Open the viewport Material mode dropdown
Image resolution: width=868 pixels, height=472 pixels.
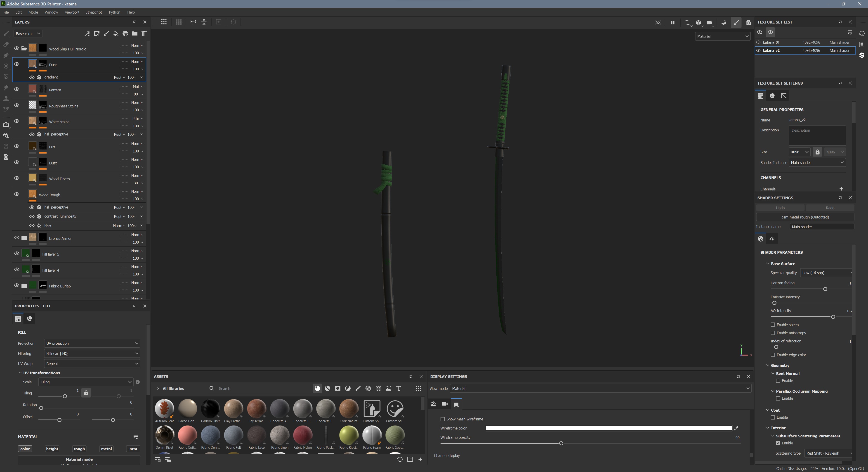[x=722, y=36]
